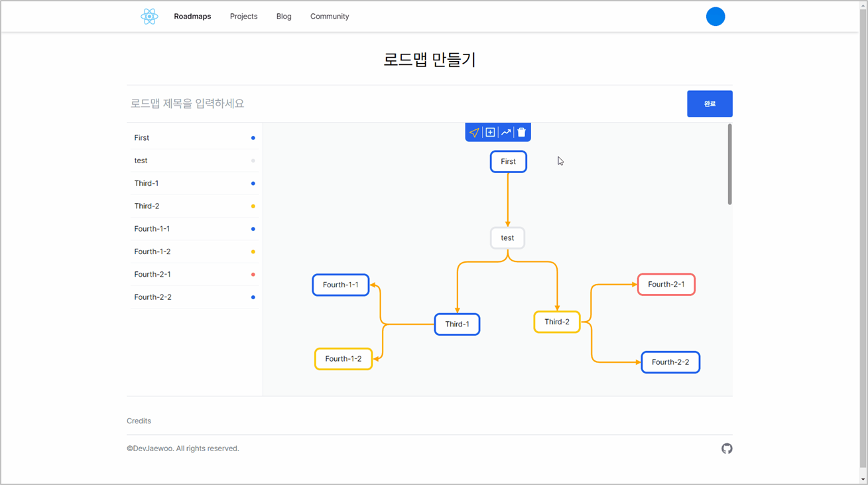Toggle the yellow dot beside Third-2
868x485 pixels.
point(253,206)
